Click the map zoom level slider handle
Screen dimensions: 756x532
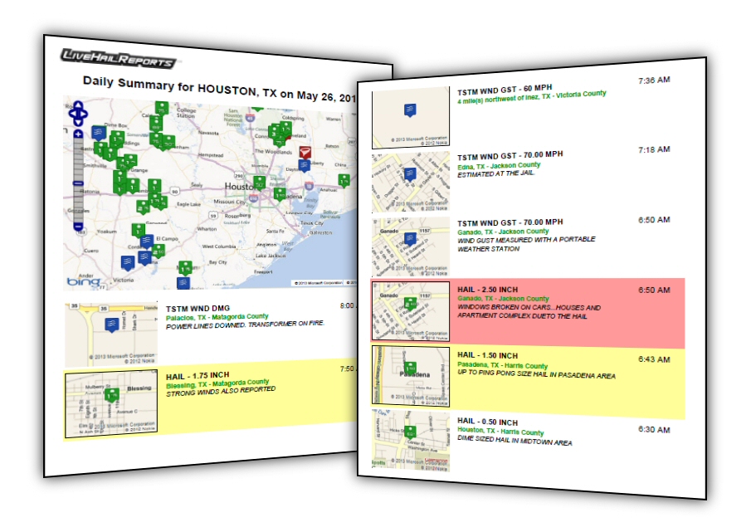pyautogui.click(x=78, y=183)
